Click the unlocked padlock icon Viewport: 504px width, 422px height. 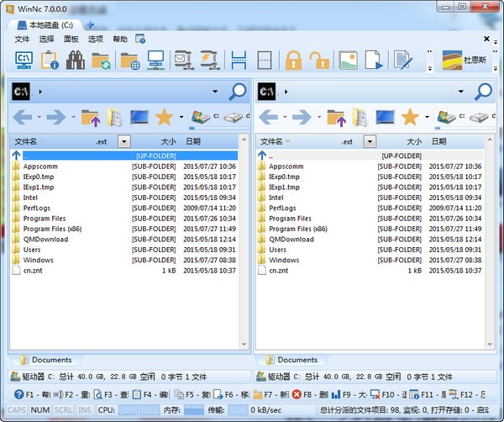(x=319, y=61)
